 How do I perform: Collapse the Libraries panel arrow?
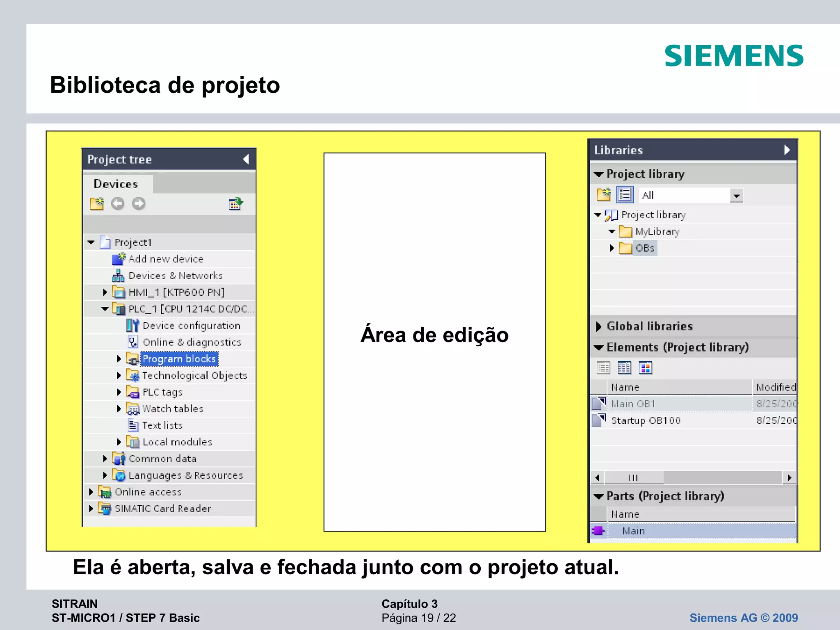(x=787, y=150)
